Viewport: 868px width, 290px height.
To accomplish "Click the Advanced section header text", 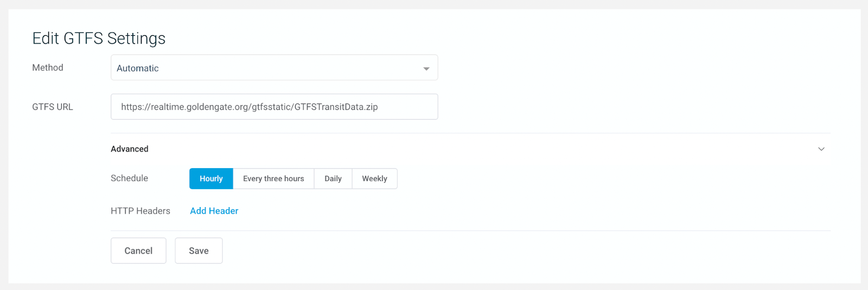I will (130, 149).
